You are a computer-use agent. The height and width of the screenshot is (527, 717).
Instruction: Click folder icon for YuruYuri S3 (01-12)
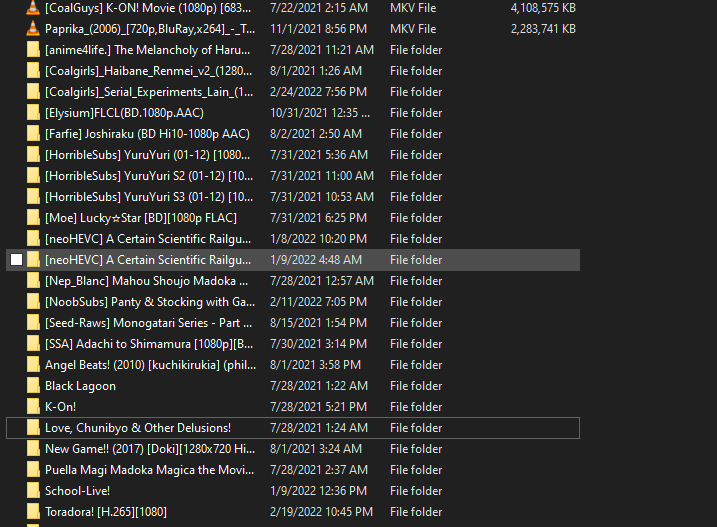click(x=33, y=197)
